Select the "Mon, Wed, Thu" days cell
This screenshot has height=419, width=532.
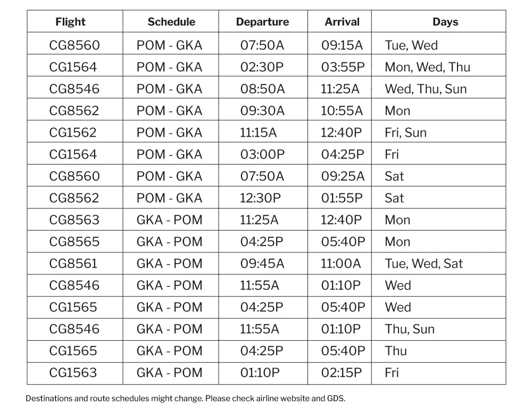[x=428, y=67]
